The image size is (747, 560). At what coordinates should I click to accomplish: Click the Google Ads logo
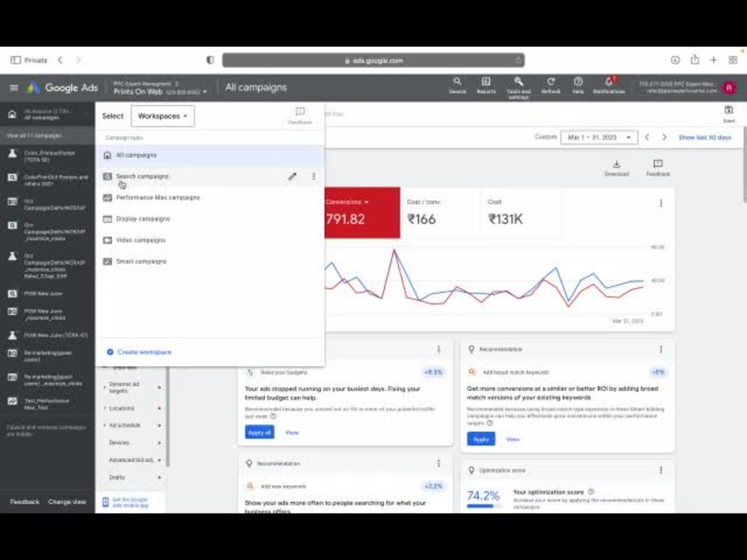coord(63,87)
